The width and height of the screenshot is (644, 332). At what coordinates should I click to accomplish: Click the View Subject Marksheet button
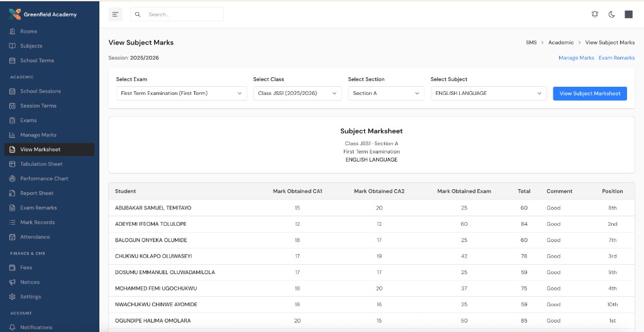pyautogui.click(x=590, y=93)
